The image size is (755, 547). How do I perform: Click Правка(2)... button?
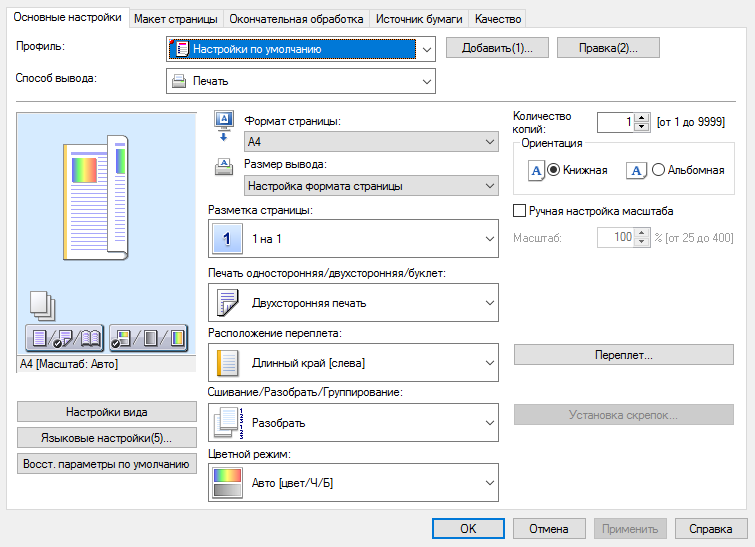click(x=608, y=48)
